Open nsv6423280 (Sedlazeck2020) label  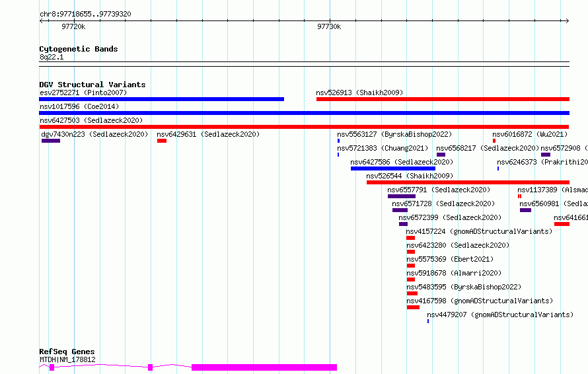pos(458,245)
